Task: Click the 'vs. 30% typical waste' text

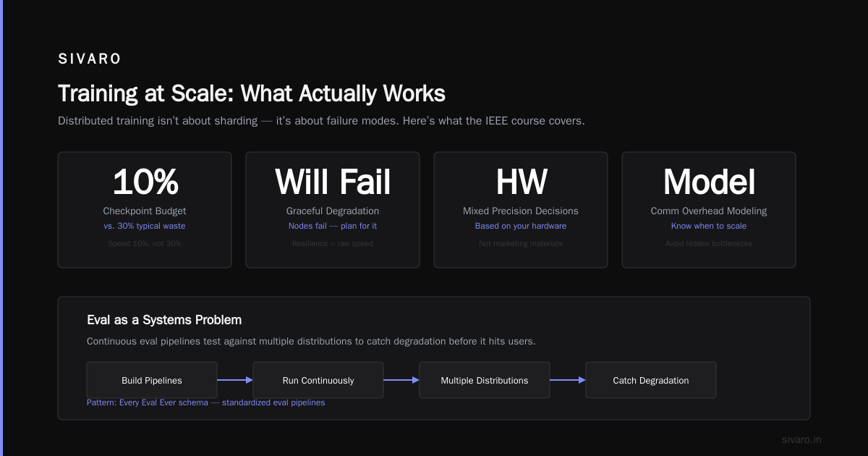Action: (145, 226)
